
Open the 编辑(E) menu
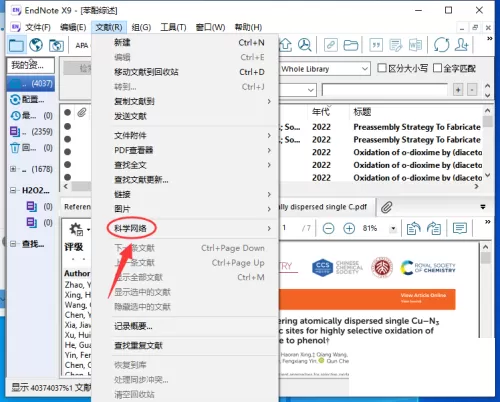click(x=73, y=27)
